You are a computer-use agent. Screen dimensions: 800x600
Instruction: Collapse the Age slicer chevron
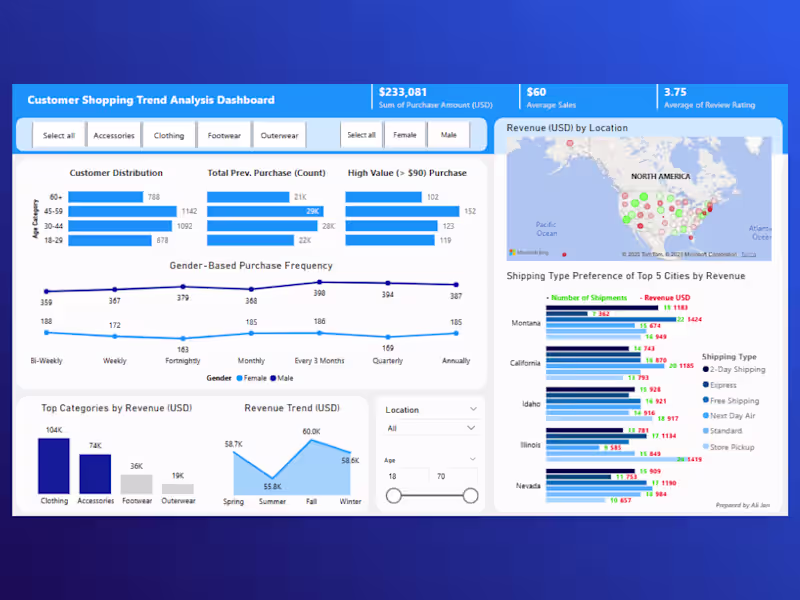(472, 459)
